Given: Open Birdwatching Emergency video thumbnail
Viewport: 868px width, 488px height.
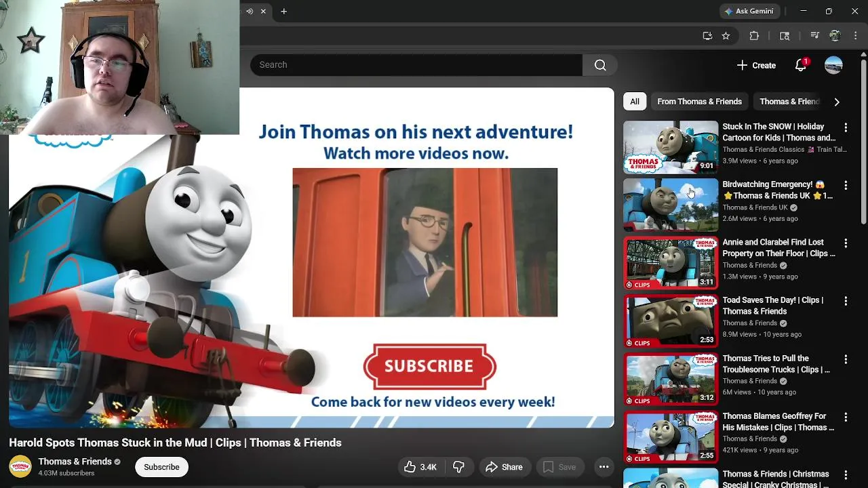Looking at the screenshot, I should pyautogui.click(x=671, y=205).
